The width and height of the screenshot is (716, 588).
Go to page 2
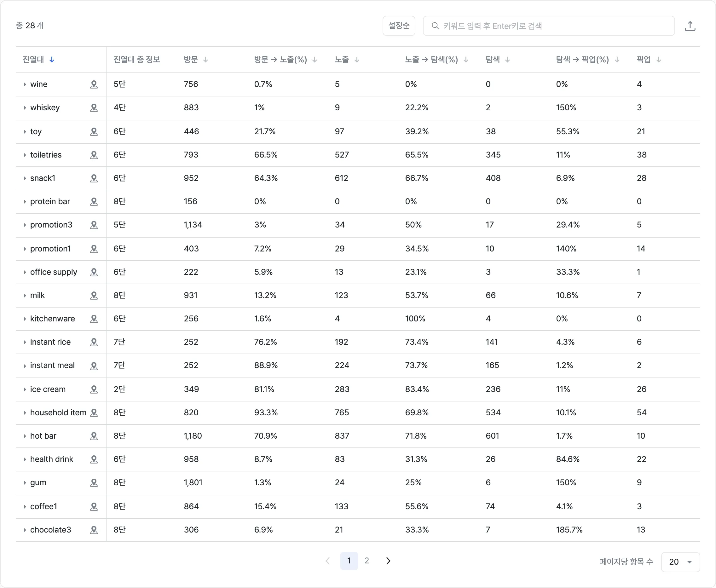tap(367, 561)
